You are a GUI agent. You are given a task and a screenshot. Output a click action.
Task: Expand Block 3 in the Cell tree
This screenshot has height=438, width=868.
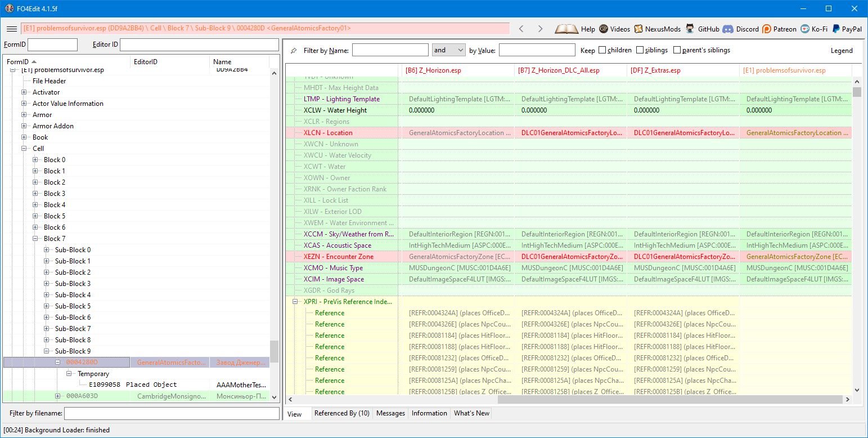pyautogui.click(x=35, y=194)
